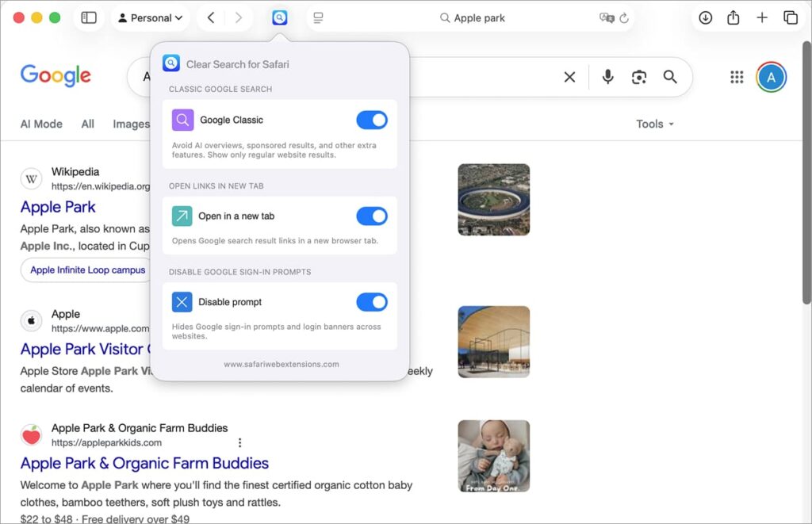Select the All results tab
812x524 pixels.
click(x=87, y=124)
